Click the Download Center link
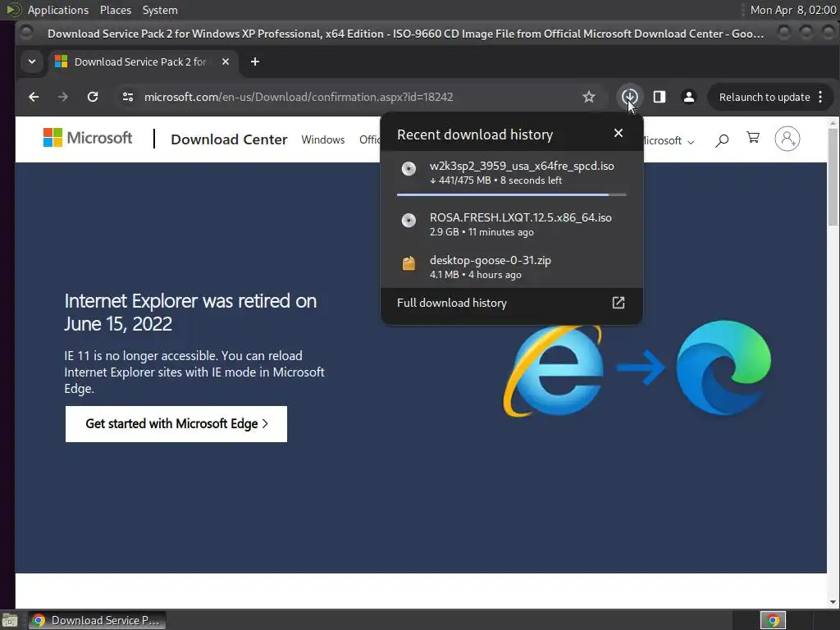Image resolution: width=840 pixels, height=630 pixels. coord(229,139)
